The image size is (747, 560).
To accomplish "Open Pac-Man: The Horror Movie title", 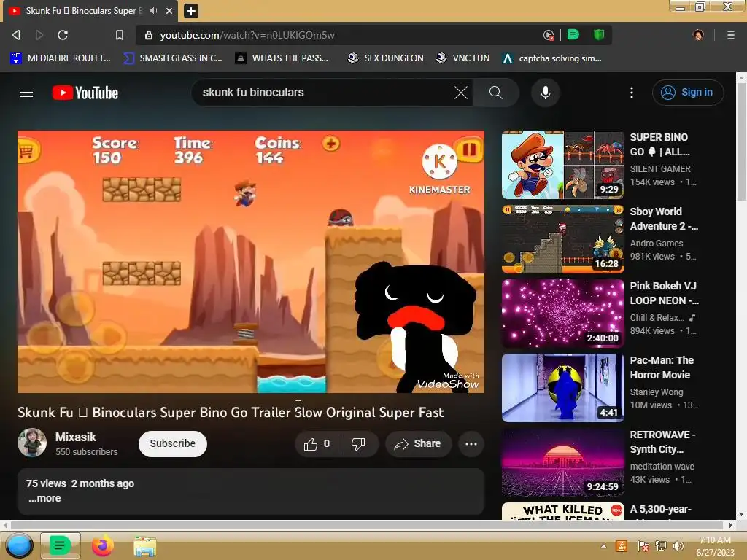I will click(662, 367).
